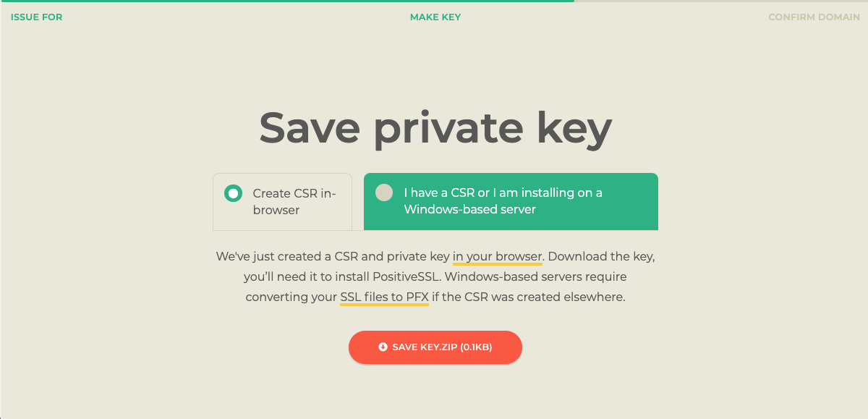This screenshot has height=419, width=868.
Task: Click the white radio circle on the green option
Action: click(x=384, y=192)
